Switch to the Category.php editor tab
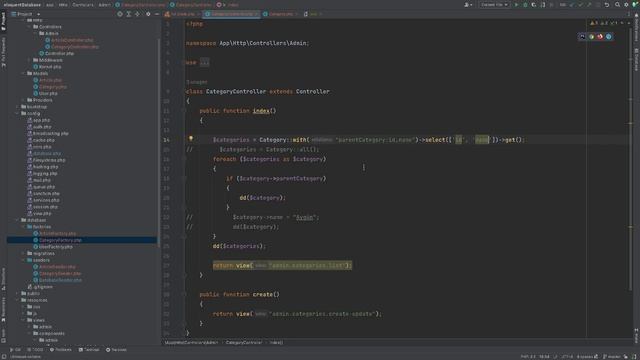The image size is (640, 360). (x=280, y=14)
